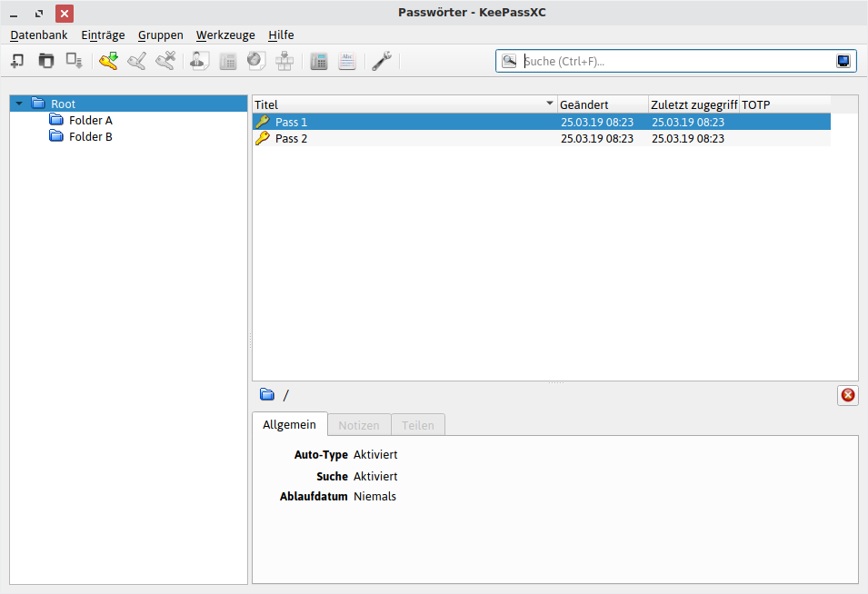
Task: Click the Copy URL globe icon
Action: [x=255, y=61]
